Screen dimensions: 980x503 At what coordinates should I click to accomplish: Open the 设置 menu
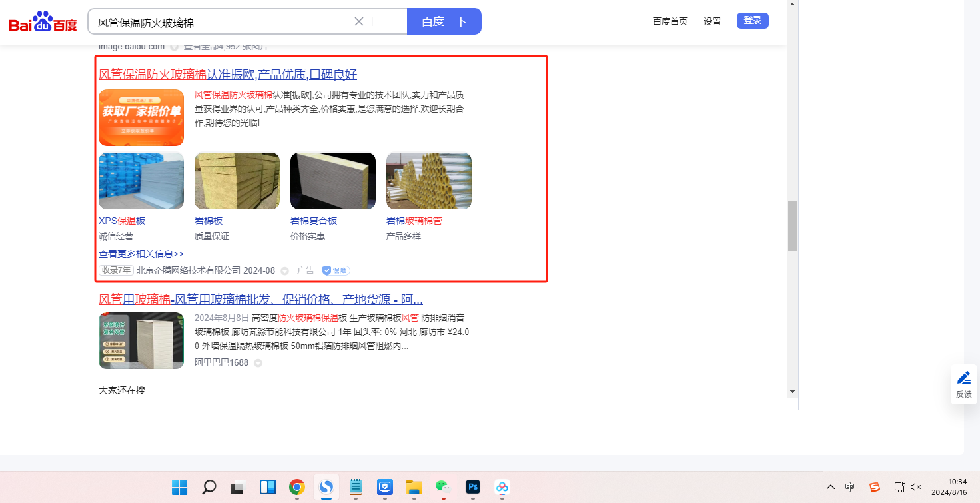click(712, 21)
